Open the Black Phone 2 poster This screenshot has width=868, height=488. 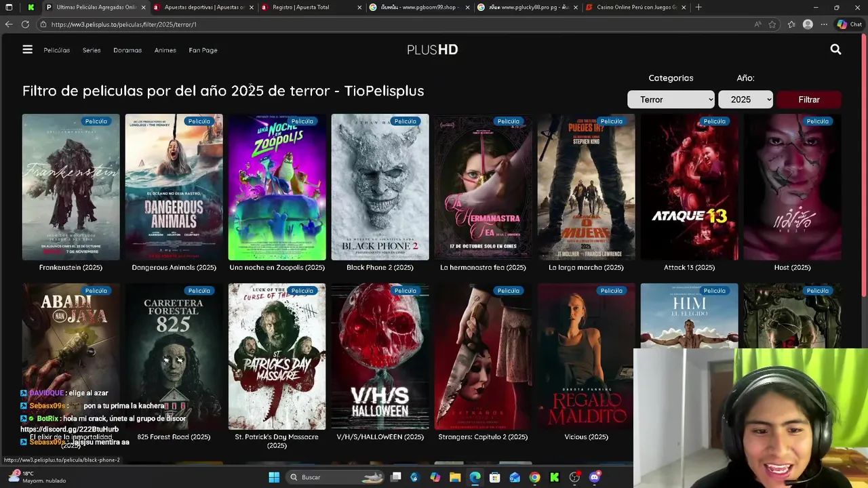[380, 187]
